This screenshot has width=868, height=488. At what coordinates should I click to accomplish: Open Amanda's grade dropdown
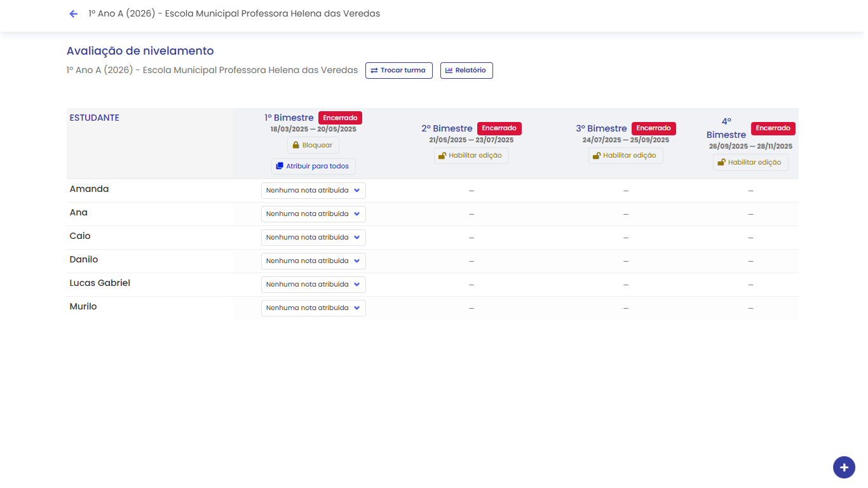pyautogui.click(x=313, y=191)
